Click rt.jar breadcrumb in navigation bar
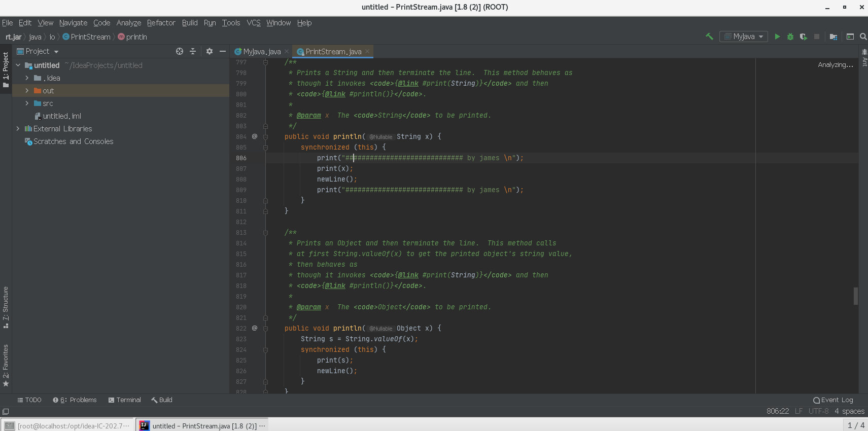This screenshot has width=868, height=431. pyautogui.click(x=14, y=37)
